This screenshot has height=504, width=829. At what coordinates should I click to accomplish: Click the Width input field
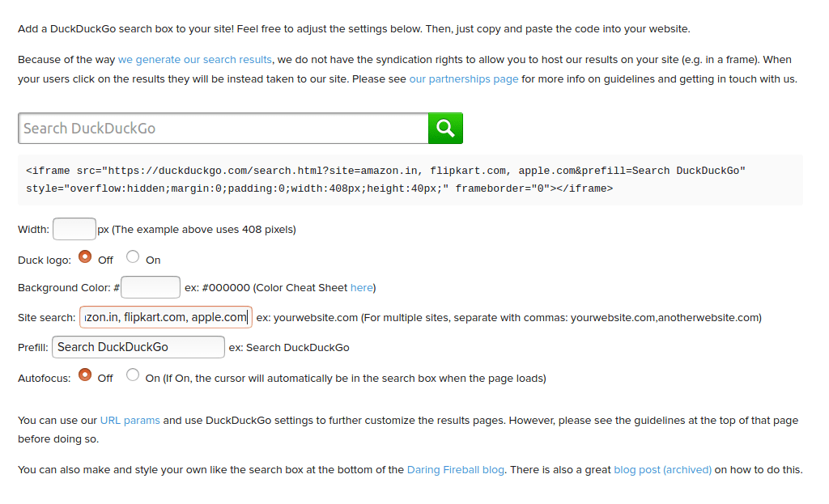tap(74, 229)
